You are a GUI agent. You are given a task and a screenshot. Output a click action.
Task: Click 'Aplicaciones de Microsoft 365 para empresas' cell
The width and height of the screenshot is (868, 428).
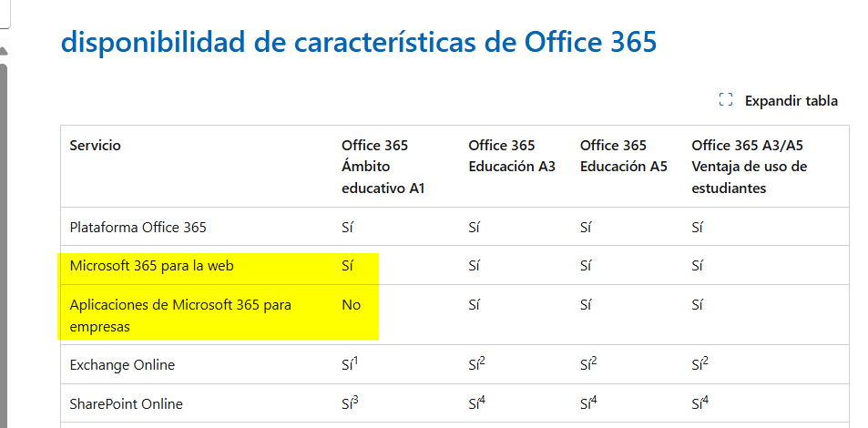coord(180,315)
